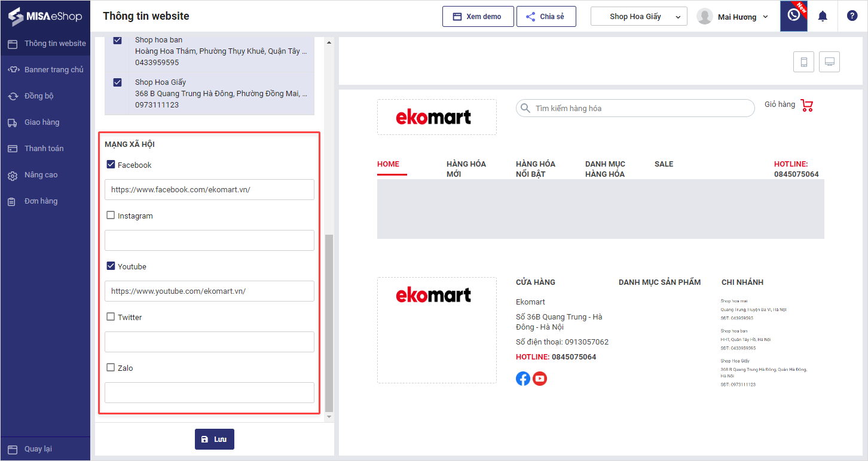The width and height of the screenshot is (868, 461).
Task: Click the YouTube icon in preview footer
Action: click(540, 379)
